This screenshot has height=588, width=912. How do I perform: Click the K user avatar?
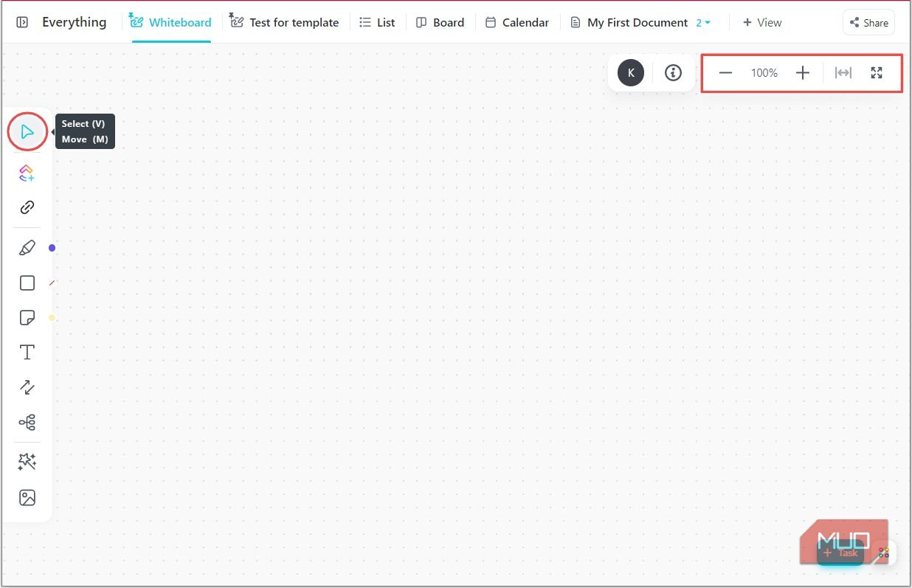pyautogui.click(x=630, y=72)
